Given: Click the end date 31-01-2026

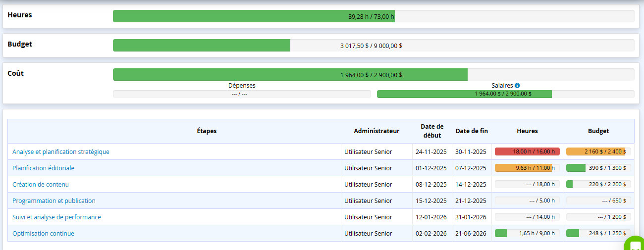Looking at the screenshot, I should pyautogui.click(x=471, y=217).
